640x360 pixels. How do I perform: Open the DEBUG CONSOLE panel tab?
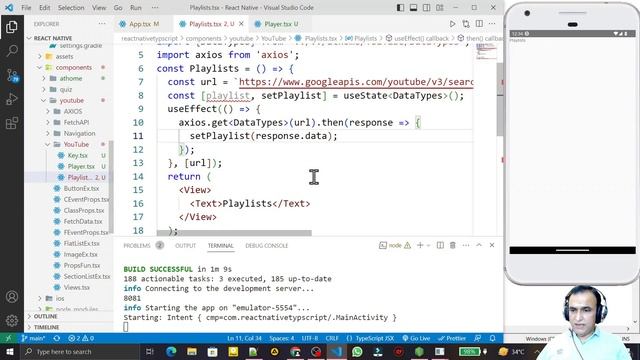267,245
